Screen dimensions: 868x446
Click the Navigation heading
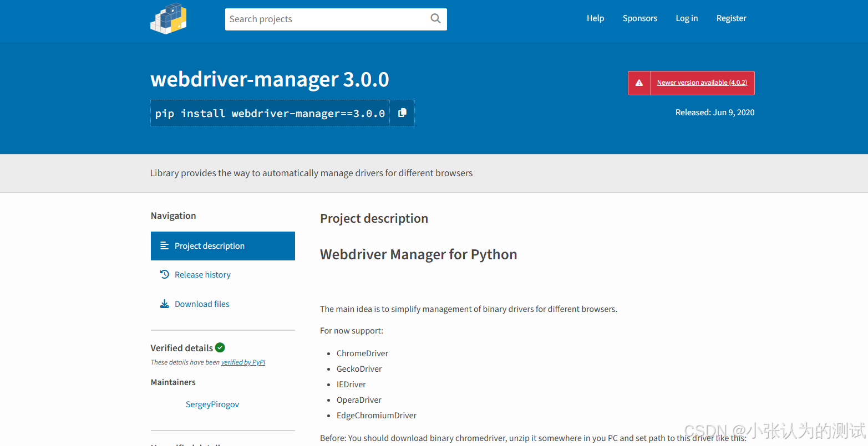[173, 216]
